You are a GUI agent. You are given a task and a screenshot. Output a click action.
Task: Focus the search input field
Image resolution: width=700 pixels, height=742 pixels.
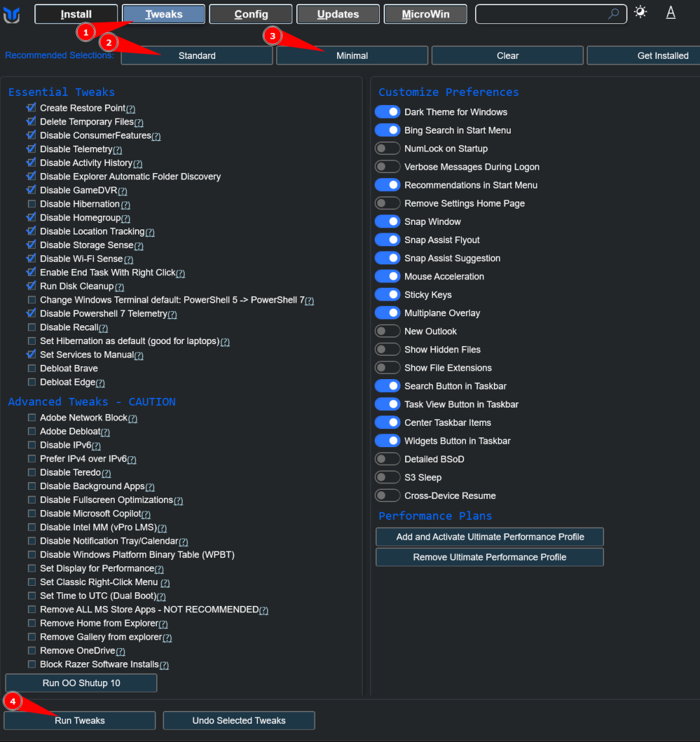tap(551, 14)
